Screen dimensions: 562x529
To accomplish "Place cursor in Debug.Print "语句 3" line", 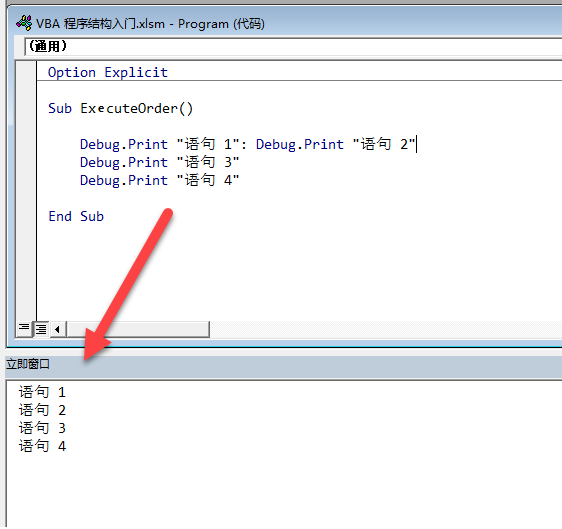I will point(159,162).
